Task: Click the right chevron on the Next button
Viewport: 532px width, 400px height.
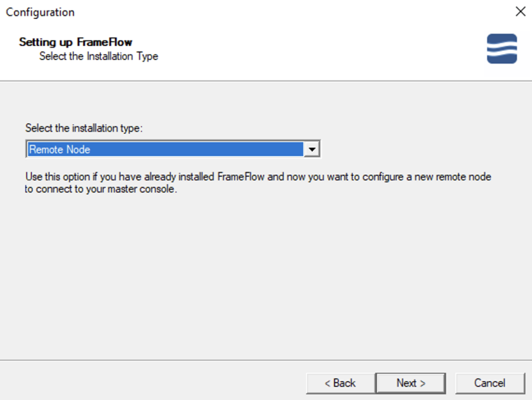Action: [x=423, y=384]
